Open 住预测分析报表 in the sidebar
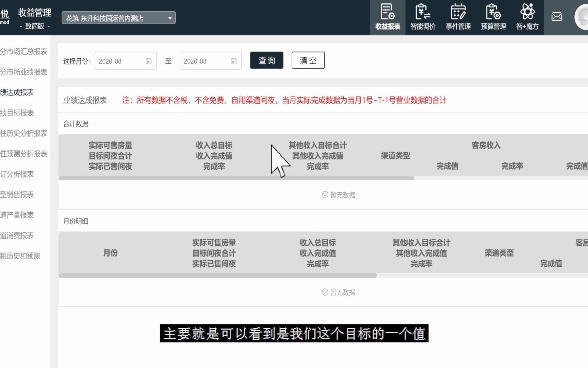Viewport: 588px width, 368px height. [x=23, y=154]
